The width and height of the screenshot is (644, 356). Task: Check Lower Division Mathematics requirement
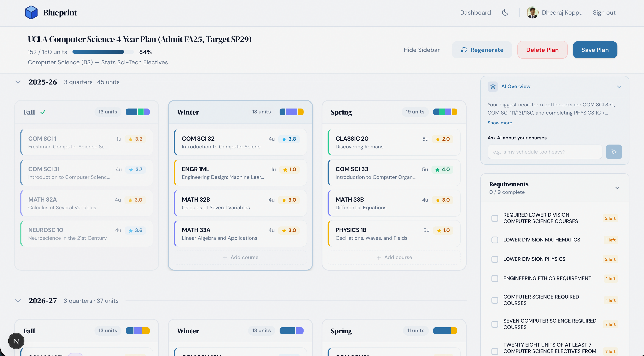(495, 240)
